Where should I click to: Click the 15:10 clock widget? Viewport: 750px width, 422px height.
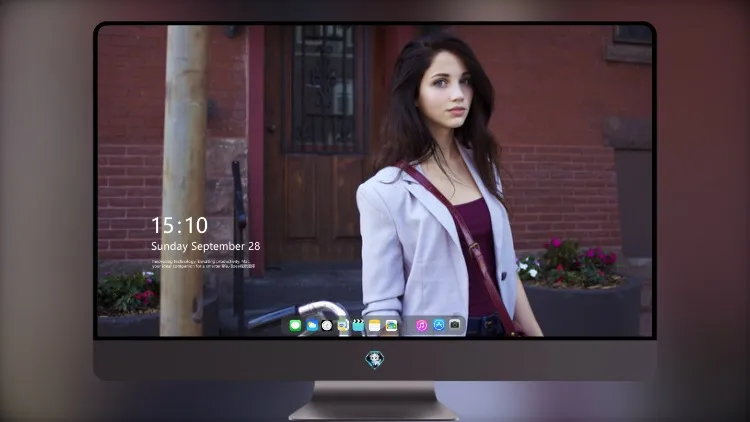click(x=180, y=225)
